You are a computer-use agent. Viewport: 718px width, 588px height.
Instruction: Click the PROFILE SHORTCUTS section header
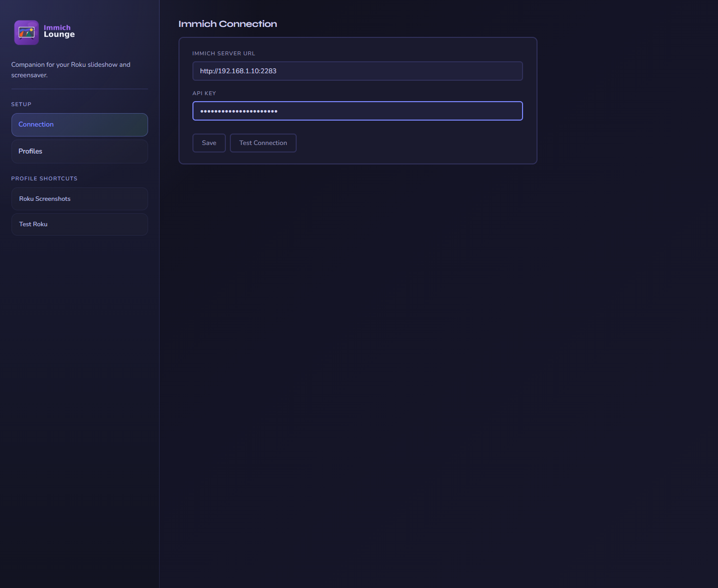[44, 178]
